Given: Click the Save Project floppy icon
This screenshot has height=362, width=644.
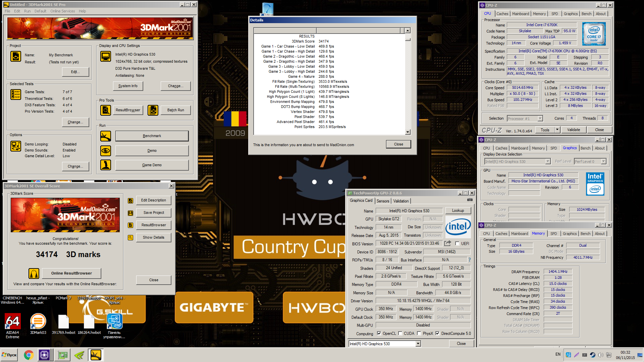Looking at the screenshot, I should click(x=130, y=213).
